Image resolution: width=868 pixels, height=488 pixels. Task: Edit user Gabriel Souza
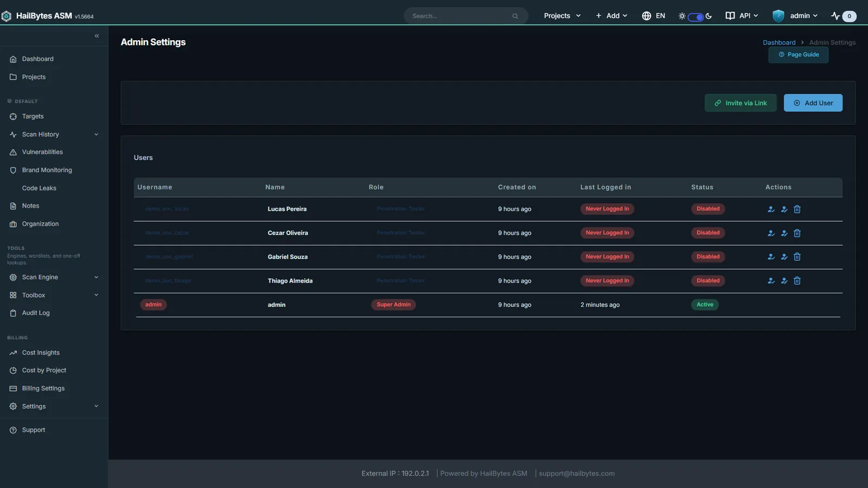[784, 257]
